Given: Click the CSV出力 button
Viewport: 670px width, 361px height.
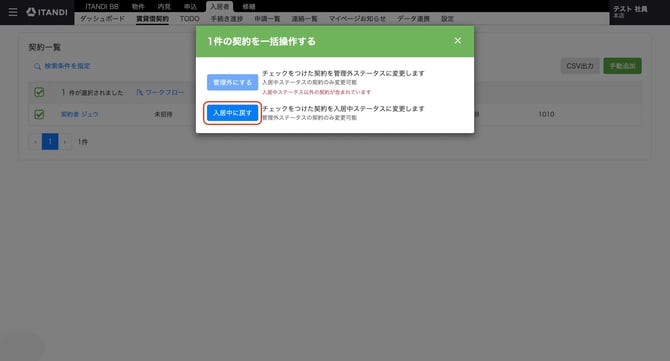Looking at the screenshot, I should click(x=580, y=66).
